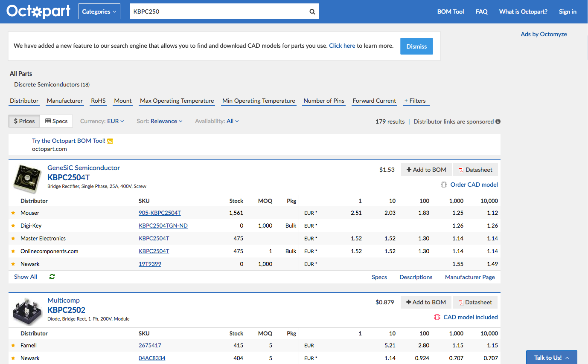Viewport: 588px width, 364px height.
Task: Open the FAQ page
Action: click(481, 12)
